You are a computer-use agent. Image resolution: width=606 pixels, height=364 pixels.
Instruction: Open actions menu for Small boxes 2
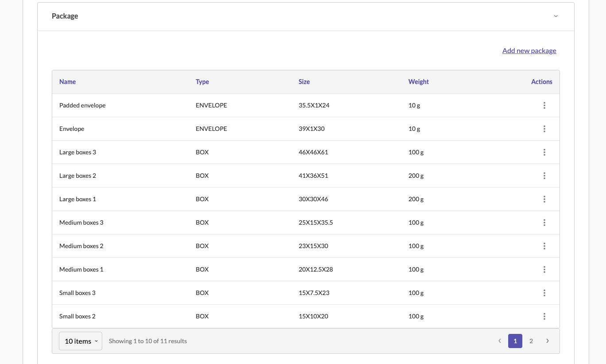coord(544,316)
